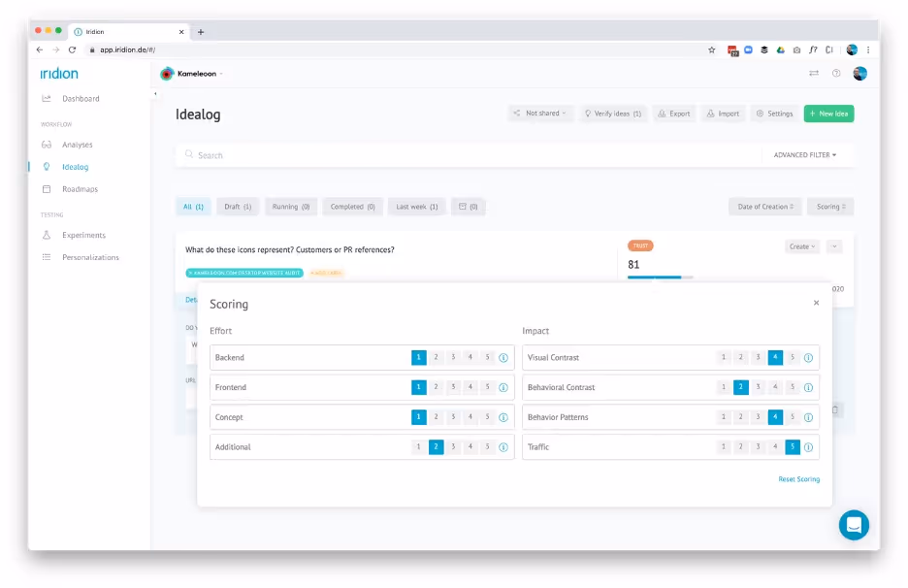Bookmark the page with the star icon
This screenshot has width=908, height=588.
(x=712, y=49)
